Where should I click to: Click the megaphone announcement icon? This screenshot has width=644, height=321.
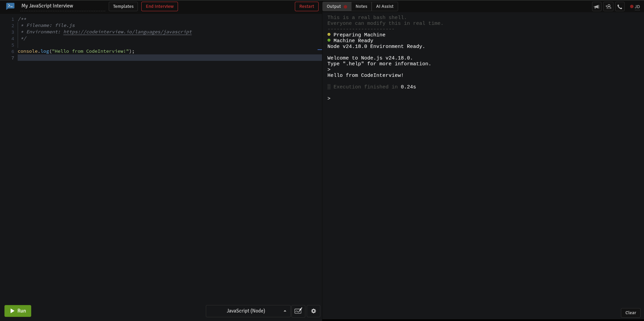(x=597, y=6)
